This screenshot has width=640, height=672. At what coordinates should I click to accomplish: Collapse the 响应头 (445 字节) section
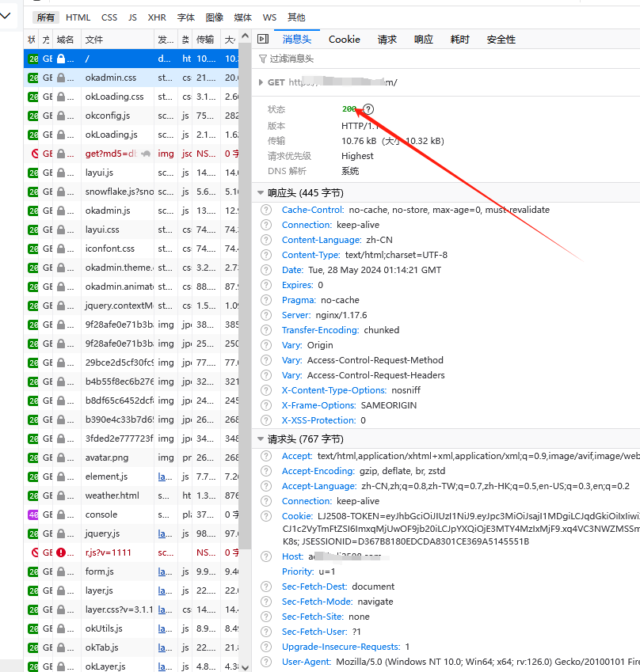click(261, 193)
